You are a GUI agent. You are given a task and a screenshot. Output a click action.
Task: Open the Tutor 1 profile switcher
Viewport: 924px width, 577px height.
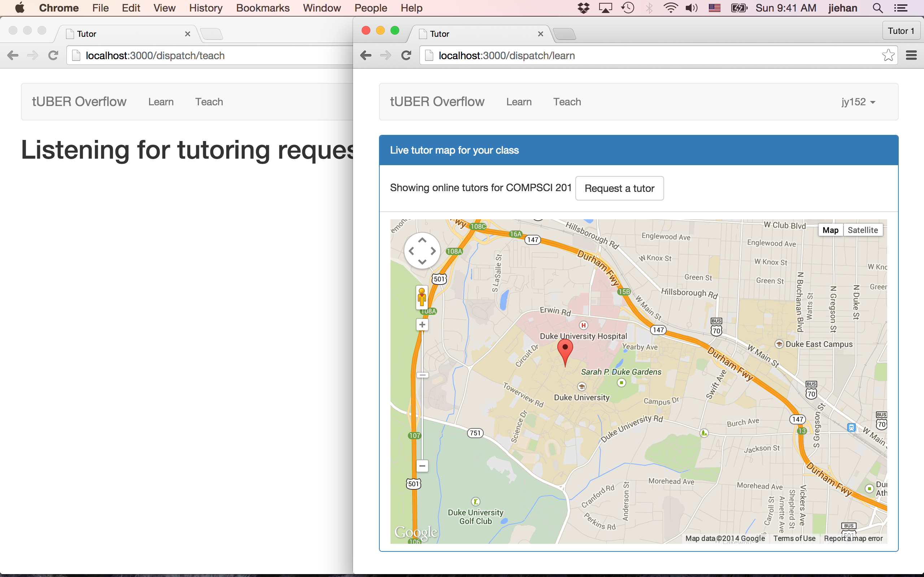point(901,31)
